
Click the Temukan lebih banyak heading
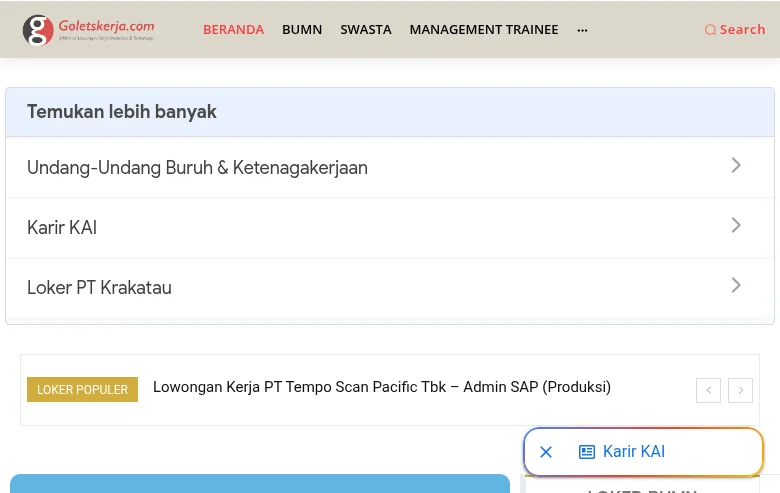[122, 112]
